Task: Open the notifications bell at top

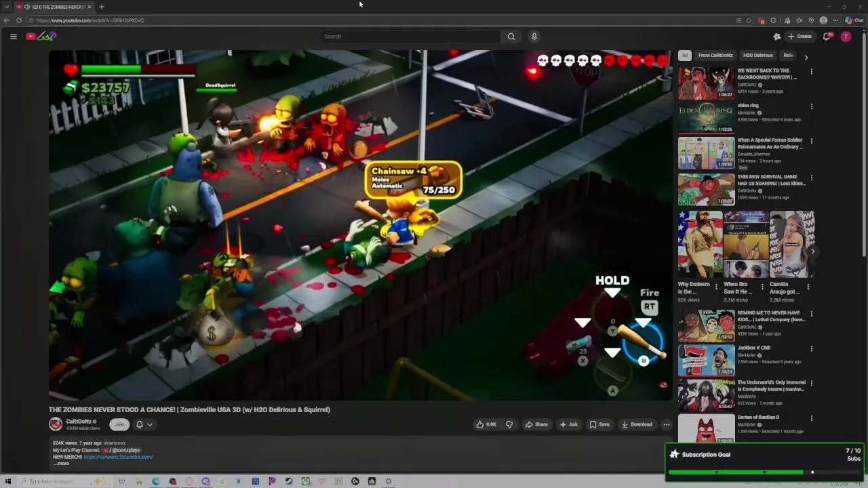Action: point(827,37)
